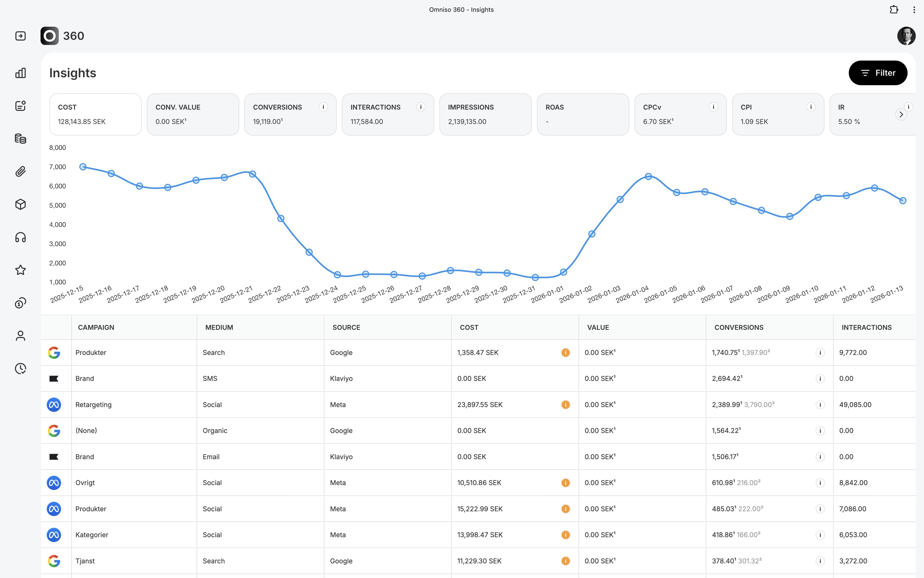Open the user avatar menu
This screenshot has width=924, height=578.
pos(906,36)
